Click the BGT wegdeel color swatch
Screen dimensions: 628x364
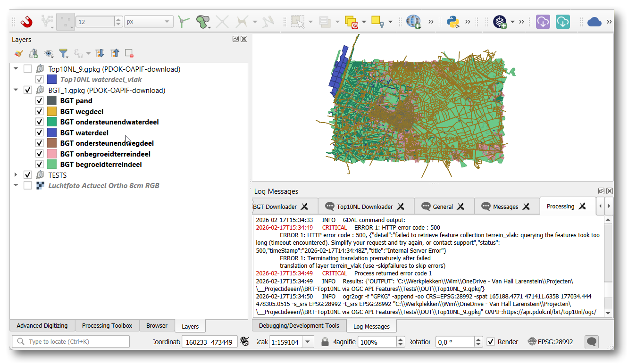(52, 112)
